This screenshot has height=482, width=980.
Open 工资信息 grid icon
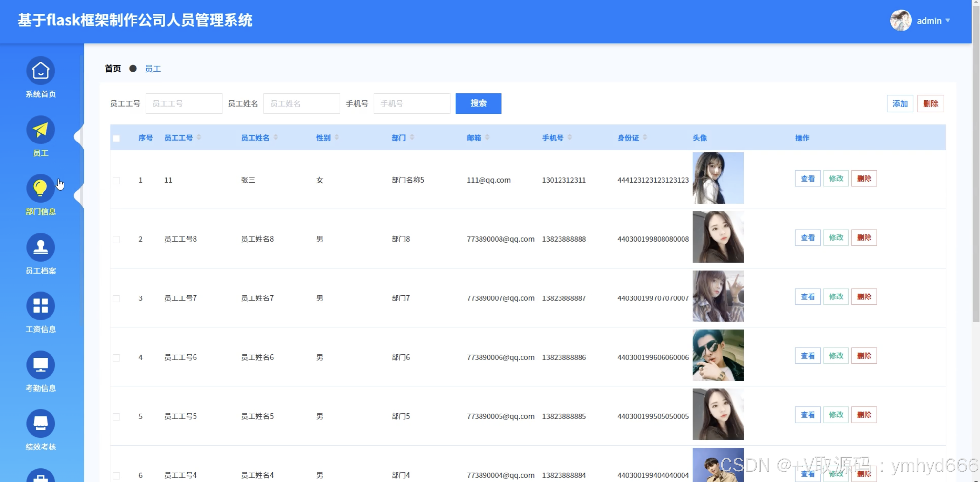point(40,306)
